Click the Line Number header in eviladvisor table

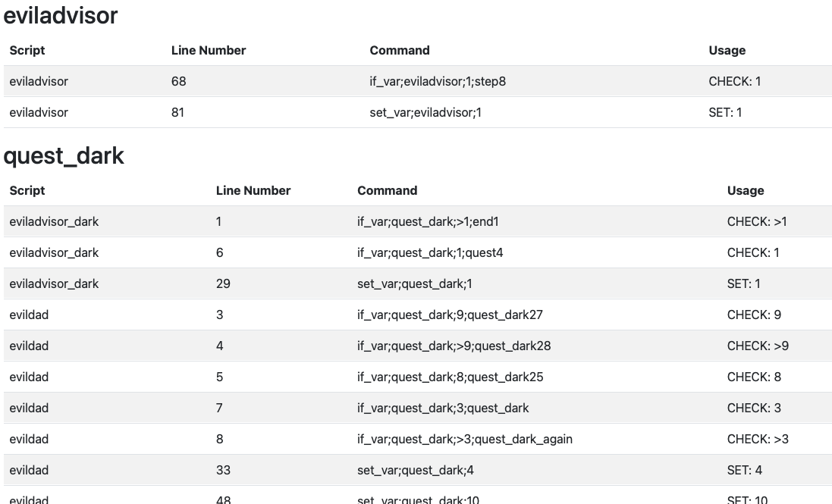coord(209,51)
